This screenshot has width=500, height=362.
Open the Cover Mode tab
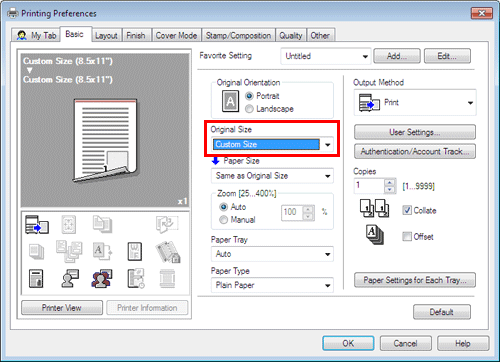click(x=176, y=35)
